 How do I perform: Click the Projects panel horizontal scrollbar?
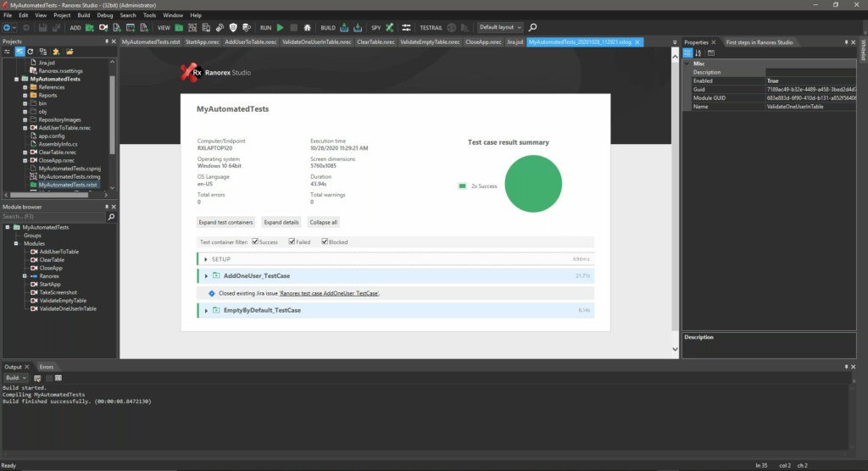point(48,195)
